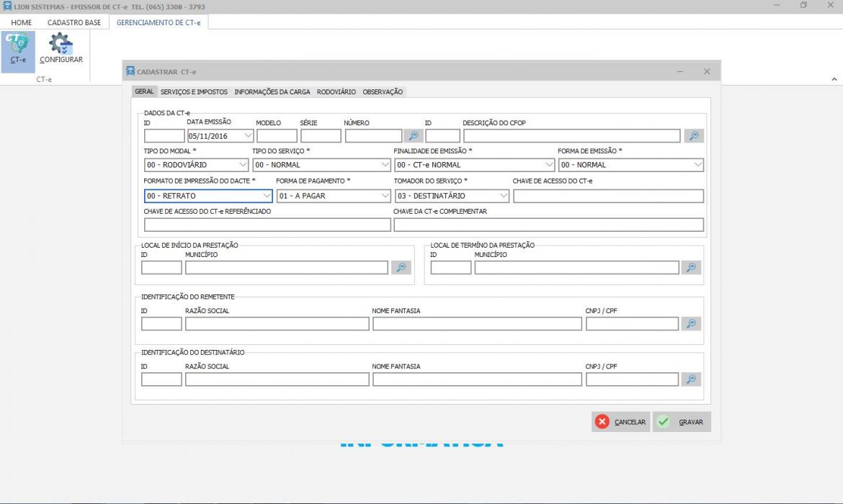Click destinatário Razão Social field
Image resolution: width=843 pixels, height=504 pixels.
(x=277, y=379)
